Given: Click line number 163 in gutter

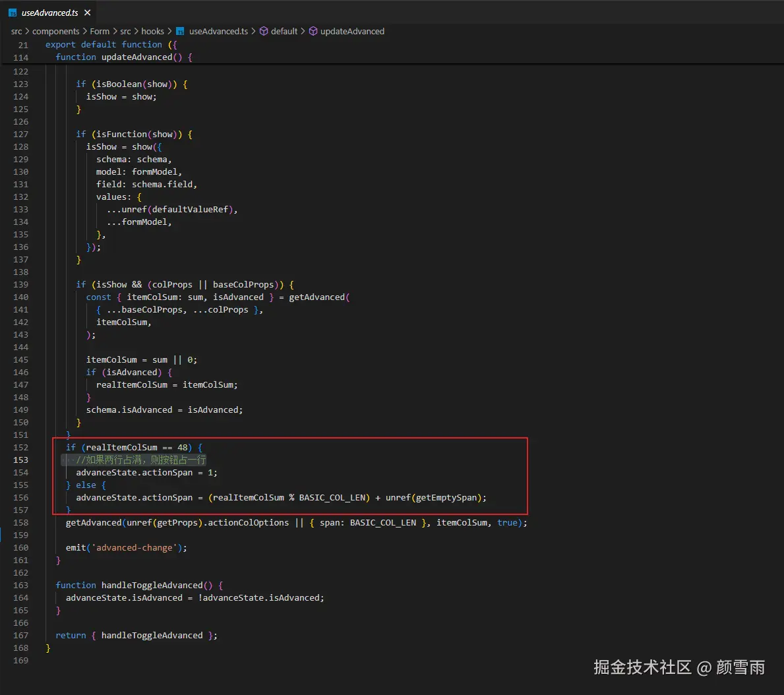Looking at the screenshot, I should tap(20, 586).
